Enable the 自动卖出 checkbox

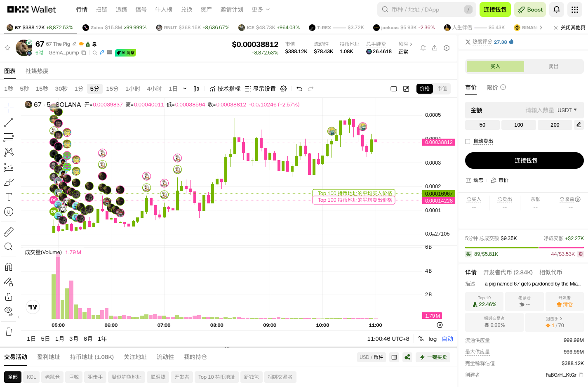(x=468, y=141)
